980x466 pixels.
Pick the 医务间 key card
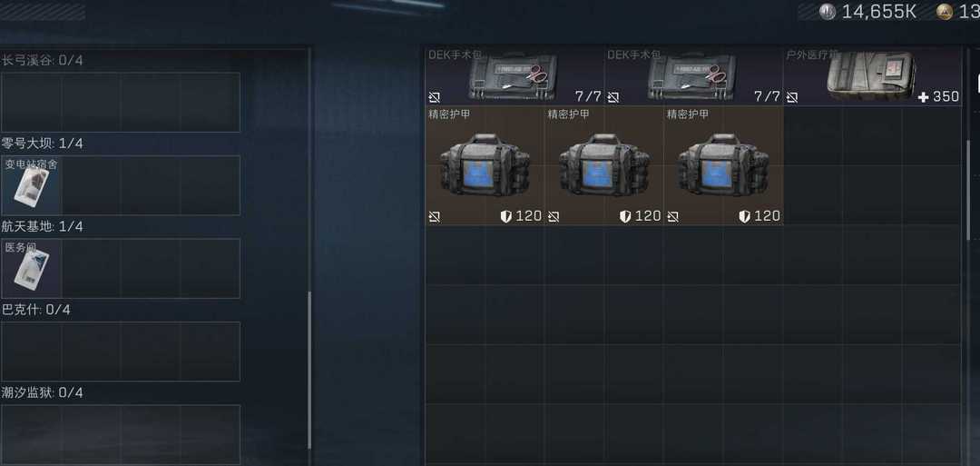coord(31,268)
